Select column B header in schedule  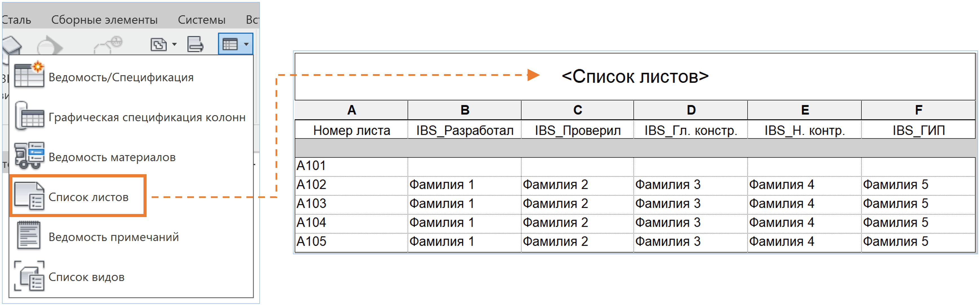pos(465,110)
